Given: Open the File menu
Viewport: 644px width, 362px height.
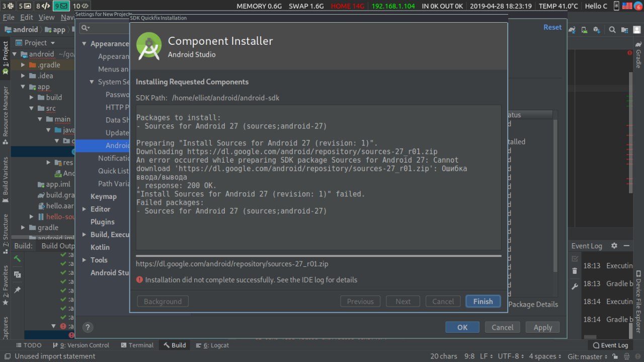Looking at the screenshot, I should point(9,17).
